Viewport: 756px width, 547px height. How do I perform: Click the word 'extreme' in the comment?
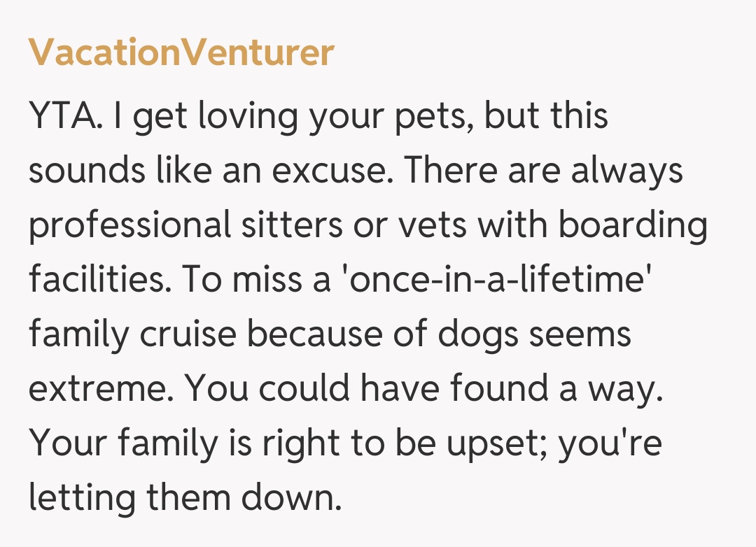click(x=97, y=389)
